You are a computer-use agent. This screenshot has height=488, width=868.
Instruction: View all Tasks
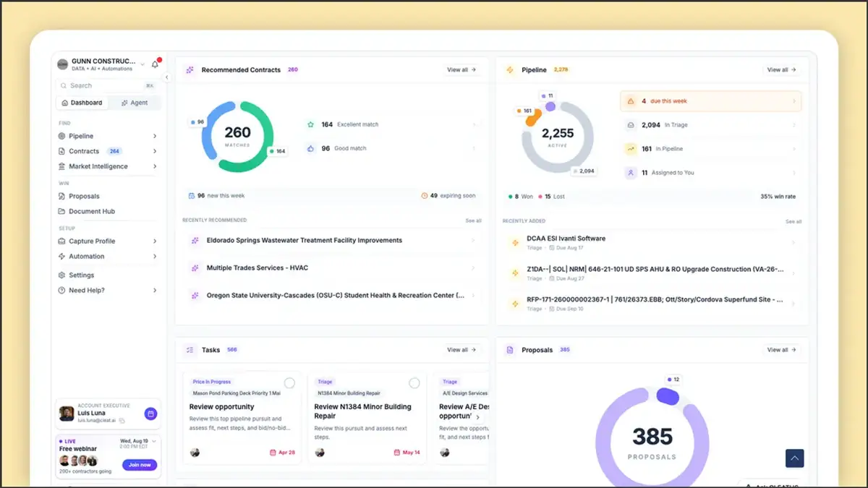[461, 350]
